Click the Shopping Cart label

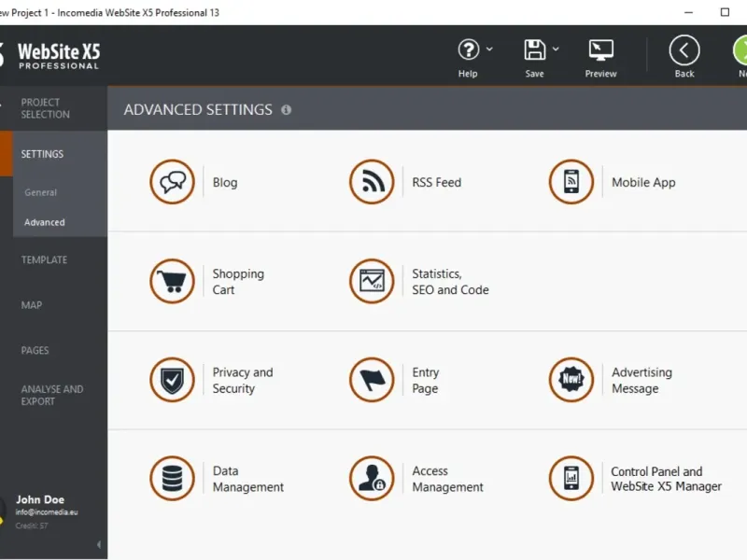point(238,282)
